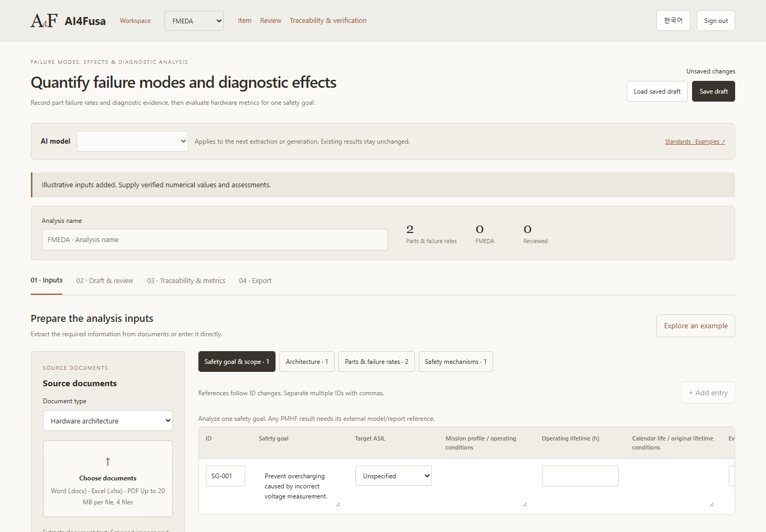
Task: Click Explore an example button
Action: pos(696,326)
